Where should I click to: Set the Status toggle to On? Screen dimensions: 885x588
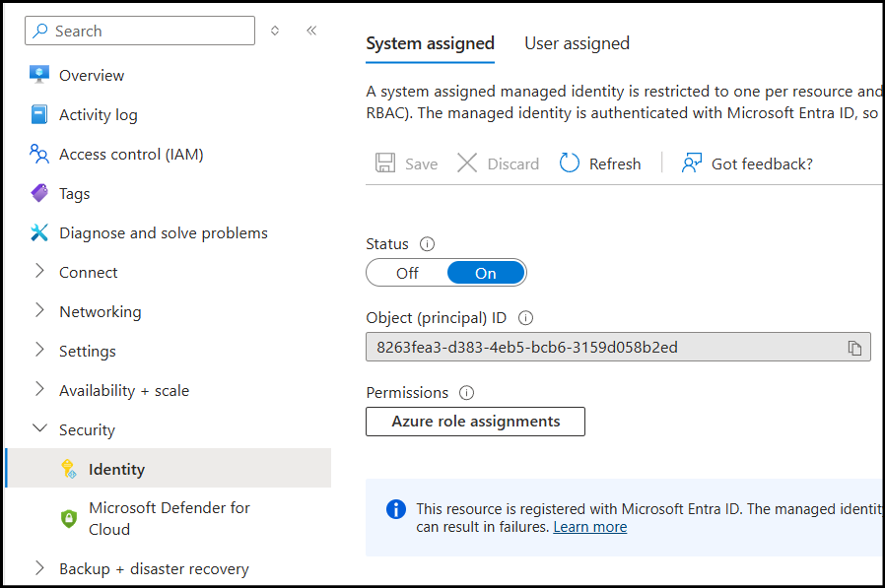pyautogui.click(x=485, y=273)
